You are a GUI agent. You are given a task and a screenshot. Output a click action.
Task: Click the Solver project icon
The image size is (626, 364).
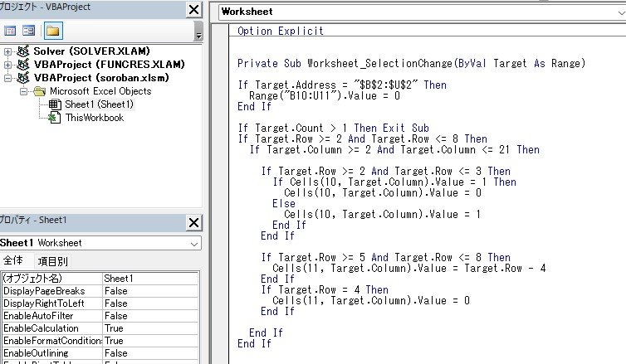tap(22, 51)
